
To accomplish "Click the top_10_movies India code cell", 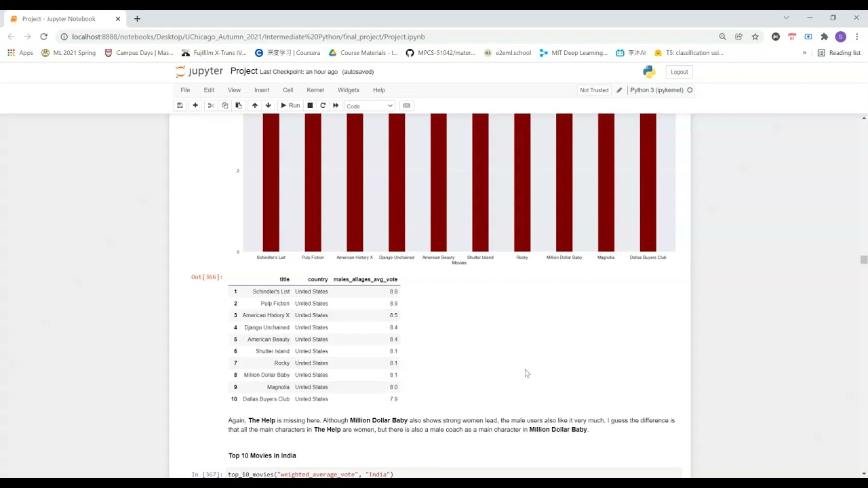I will coord(454,474).
